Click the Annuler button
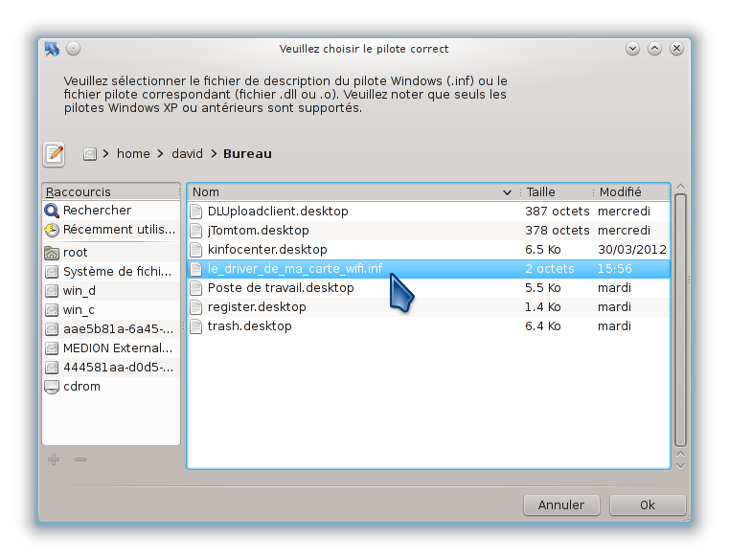The height and width of the screenshot is (560, 729). [x=561, y=505]
